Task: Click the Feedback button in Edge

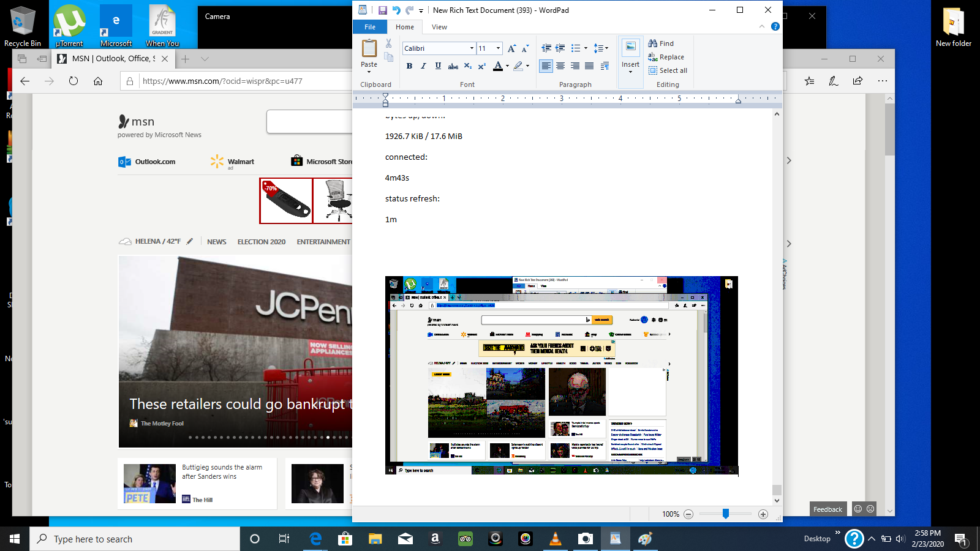Action: [x=827, y=509]
